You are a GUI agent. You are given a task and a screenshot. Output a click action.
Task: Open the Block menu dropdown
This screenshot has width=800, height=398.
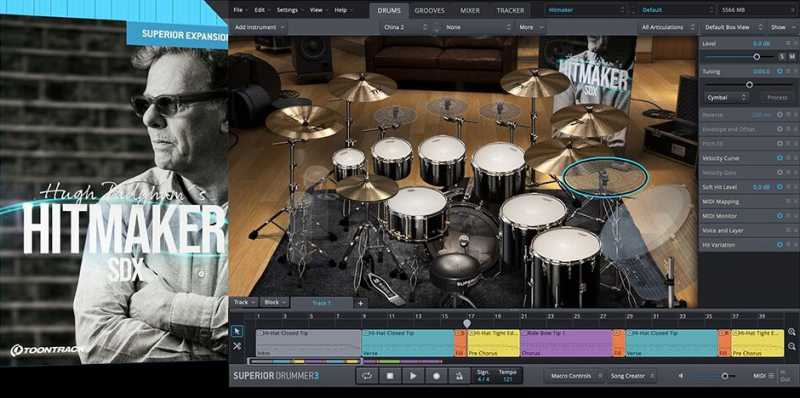(x=276, y=303)
